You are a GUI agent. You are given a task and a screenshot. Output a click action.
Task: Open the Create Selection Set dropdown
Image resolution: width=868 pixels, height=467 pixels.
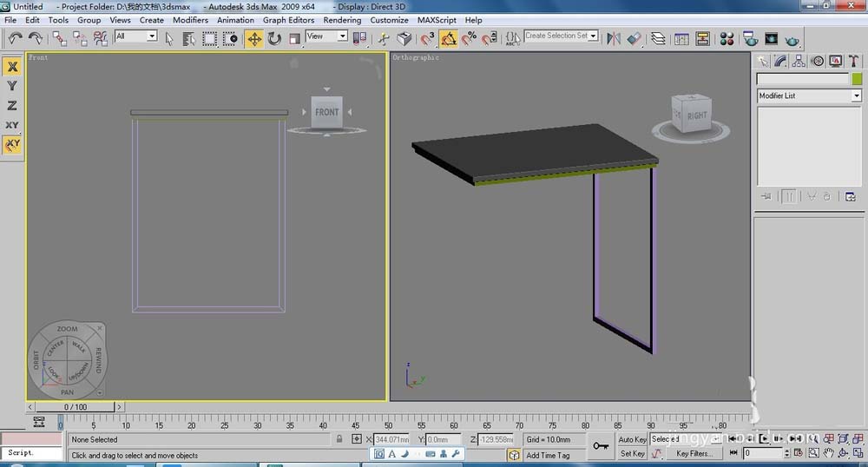(594, 36)
